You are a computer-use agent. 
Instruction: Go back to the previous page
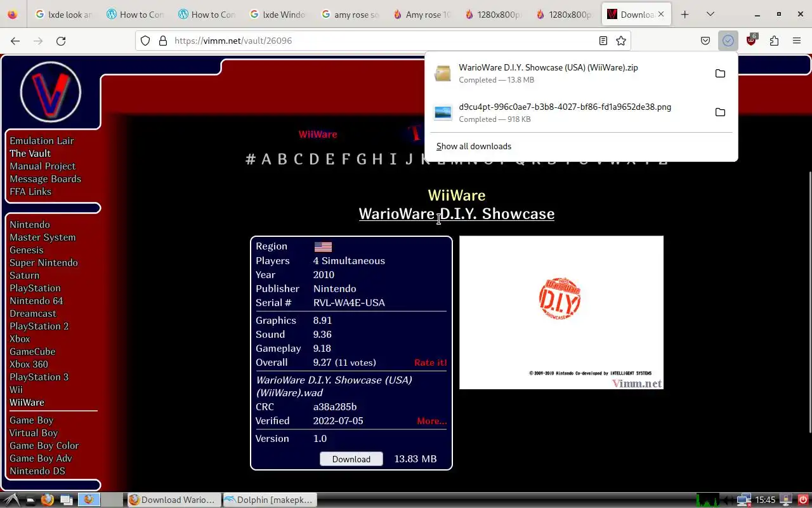coord(15,41)
